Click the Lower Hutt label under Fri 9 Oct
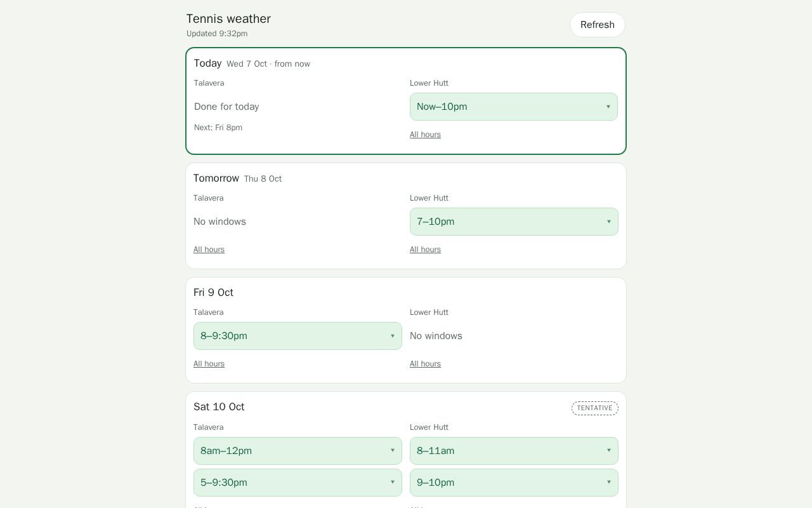 (x=429, y=312)
